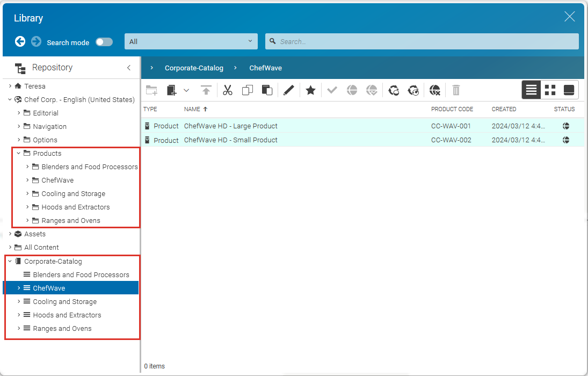Click the NAME column sort header

coord(192,109)
